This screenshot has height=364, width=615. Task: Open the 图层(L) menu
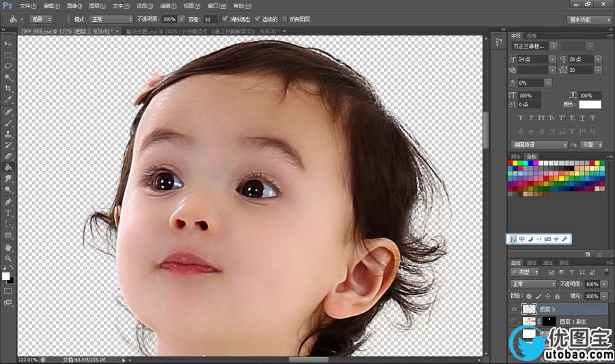[x=97, y=6]
